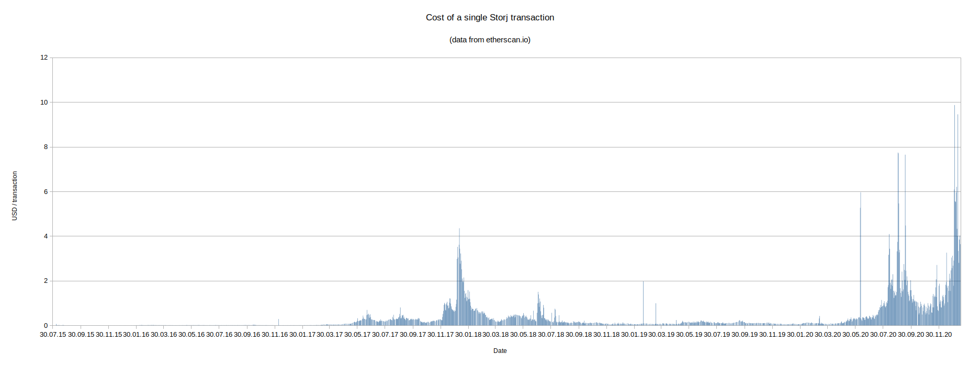Click the date label 30.03.18

coord(495,334)
